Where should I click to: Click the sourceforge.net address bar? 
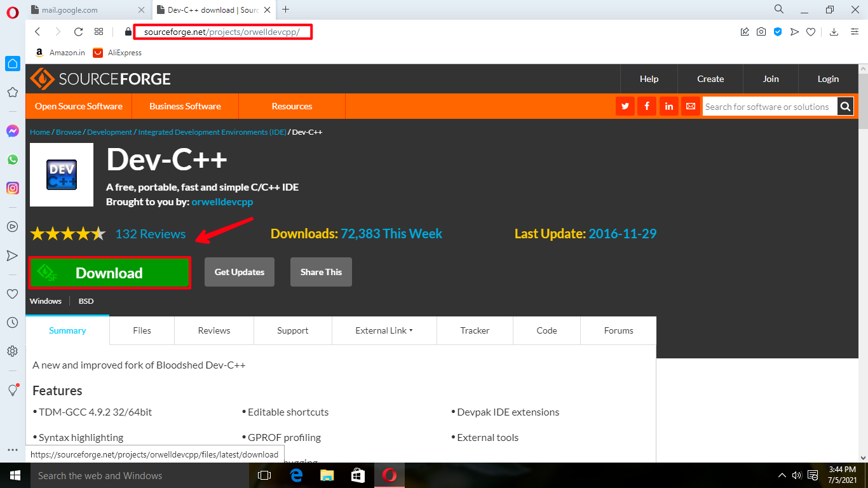coord(222,32)
